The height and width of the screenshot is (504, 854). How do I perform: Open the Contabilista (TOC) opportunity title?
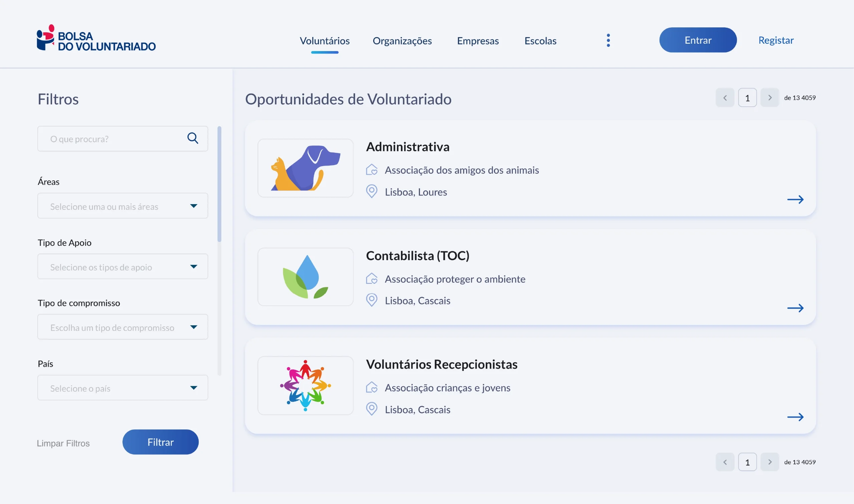[418, 256]
